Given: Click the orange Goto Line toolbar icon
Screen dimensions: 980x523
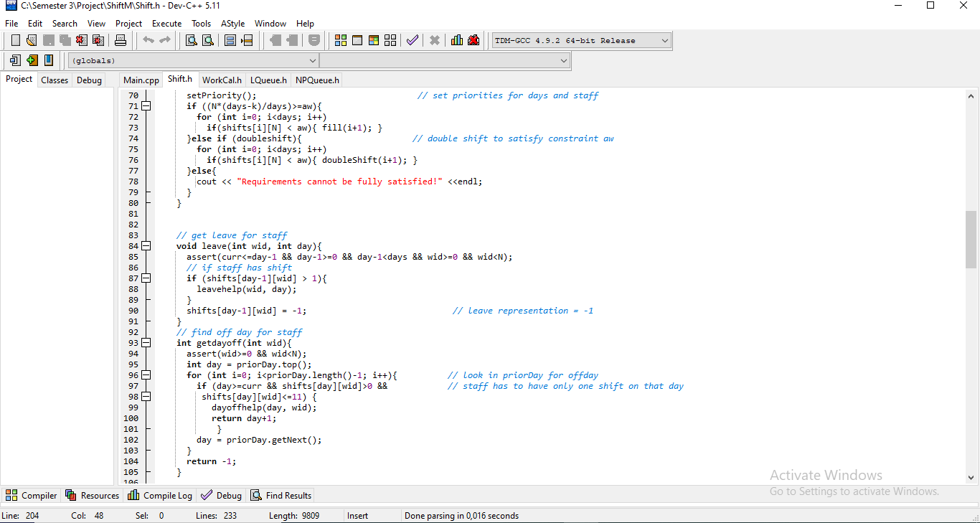Looking at the screenshot, I should [x=247, y=40].
